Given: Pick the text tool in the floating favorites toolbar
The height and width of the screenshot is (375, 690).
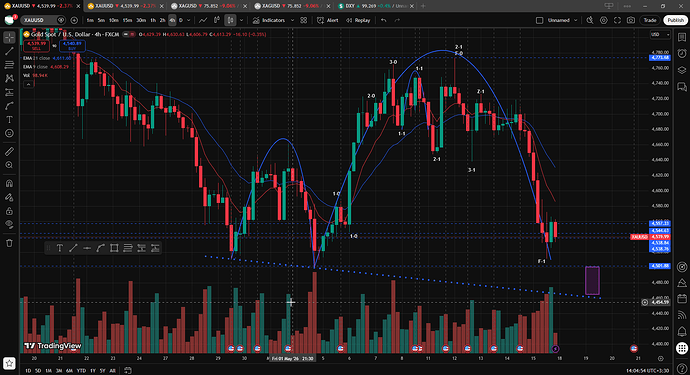Looking at the screenshot, I should tap(60, 248).
